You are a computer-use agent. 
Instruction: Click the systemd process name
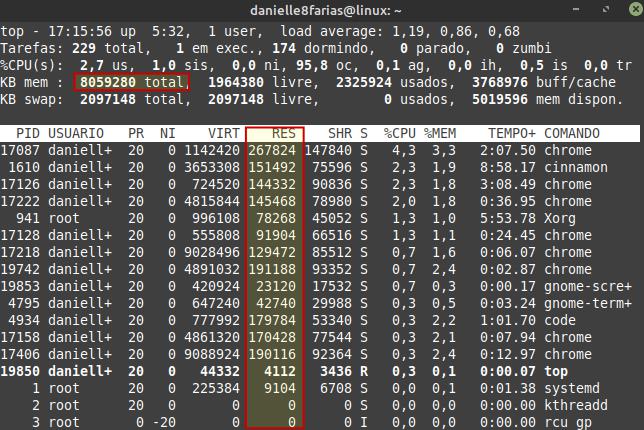[572, 389]
